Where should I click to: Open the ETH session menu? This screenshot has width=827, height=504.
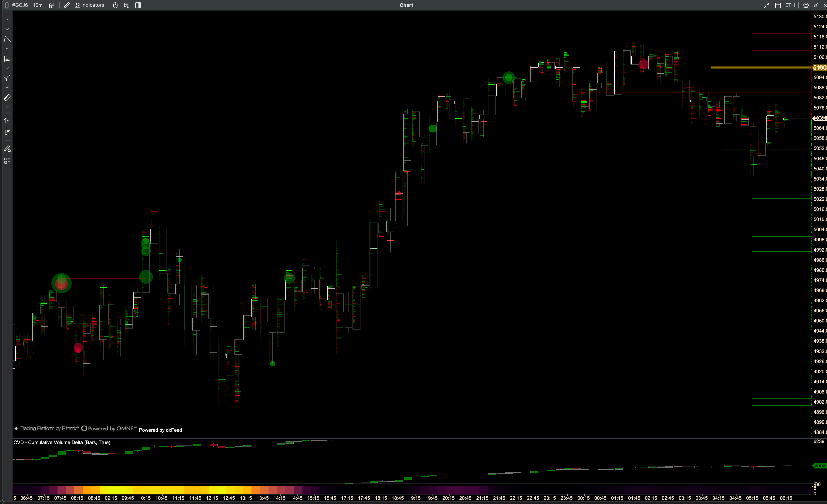click(x=790, y=5)
